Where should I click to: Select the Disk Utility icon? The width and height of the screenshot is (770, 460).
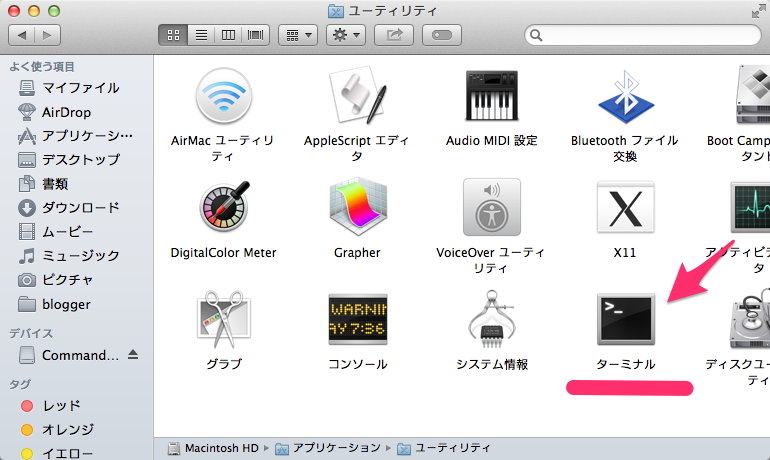[x=750, y=319]
